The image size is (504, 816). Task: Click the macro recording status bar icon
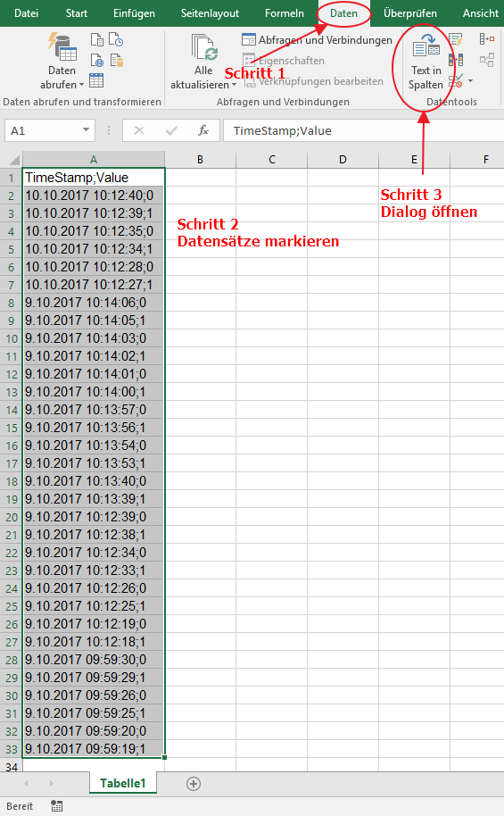[x=57, y=806]
